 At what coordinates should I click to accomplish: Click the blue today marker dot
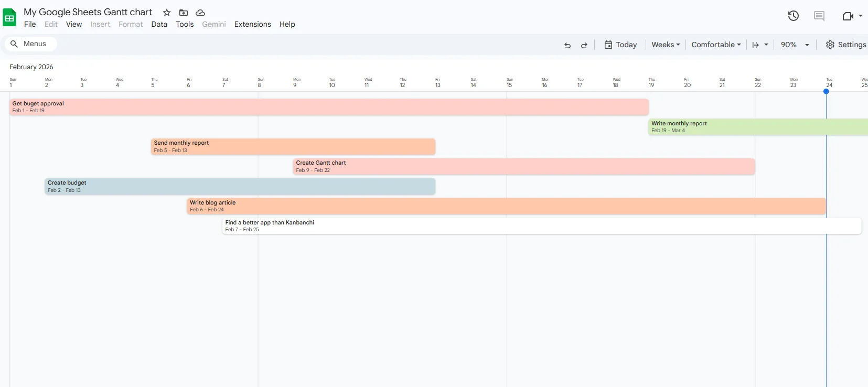(x=826, y=92)
